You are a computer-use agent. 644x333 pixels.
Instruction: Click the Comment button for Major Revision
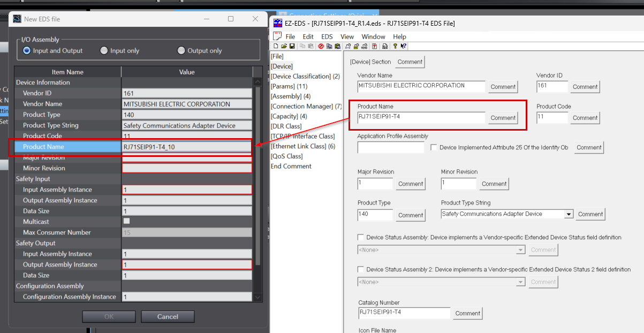pyautogui.click(x=411, y=184)
